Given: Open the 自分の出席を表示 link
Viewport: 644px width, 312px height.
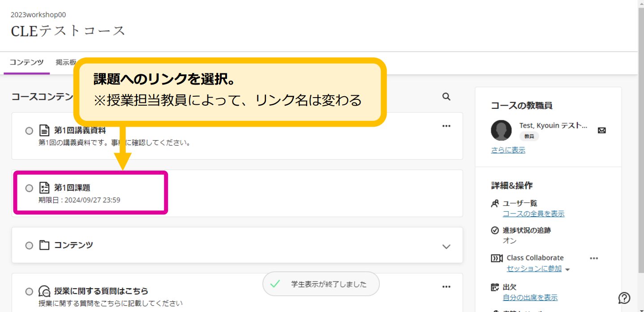Looking at the screenshot, I should tap(530, 298).
